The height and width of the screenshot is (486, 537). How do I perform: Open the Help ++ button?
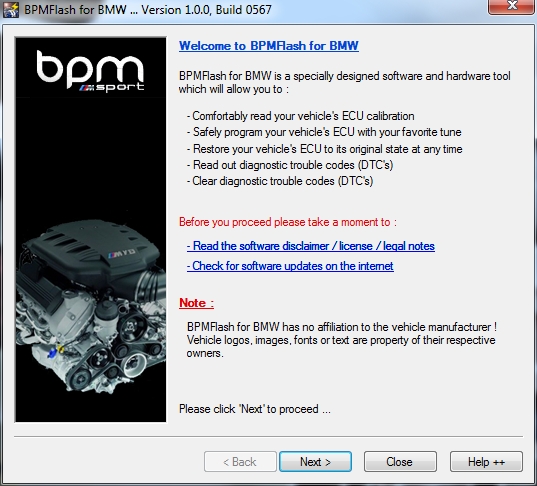click(486, 462)
